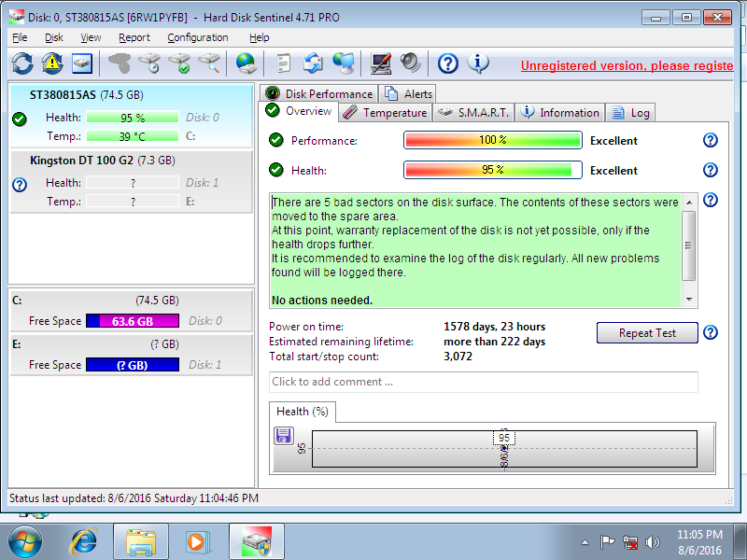Click the globe disk toolbar icon
Screen dimensions: 747x560
pos(247,63)
